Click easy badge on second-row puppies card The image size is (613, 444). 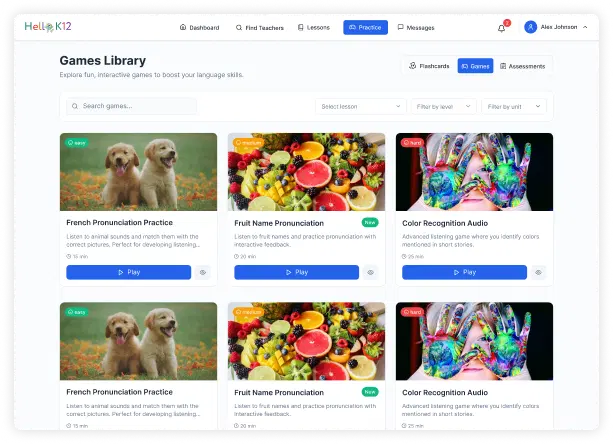click(x=77, y=312)
